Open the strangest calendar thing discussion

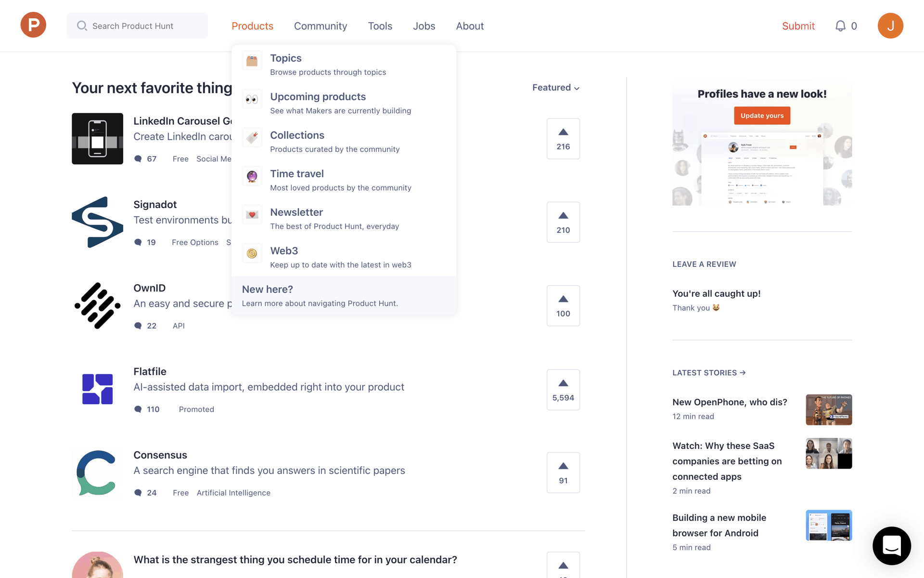point(295,560)
